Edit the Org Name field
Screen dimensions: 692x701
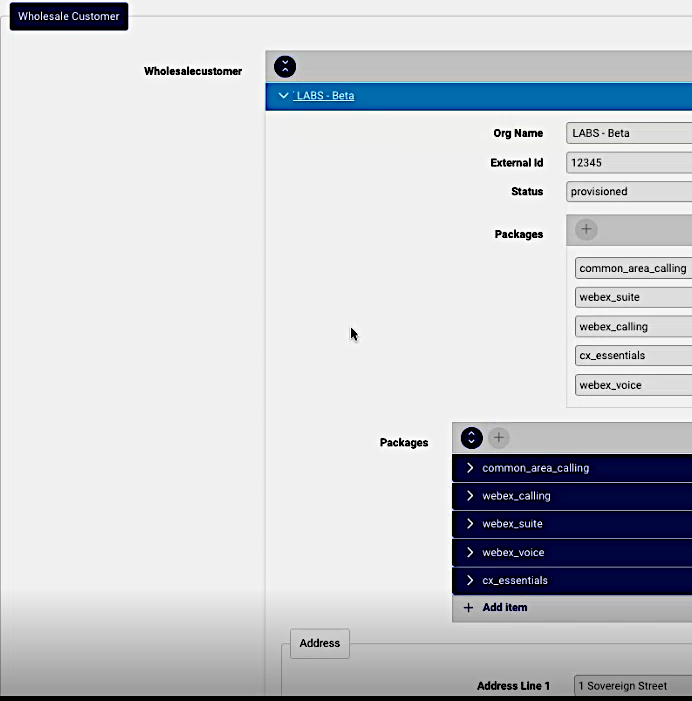tap(629, 133)
